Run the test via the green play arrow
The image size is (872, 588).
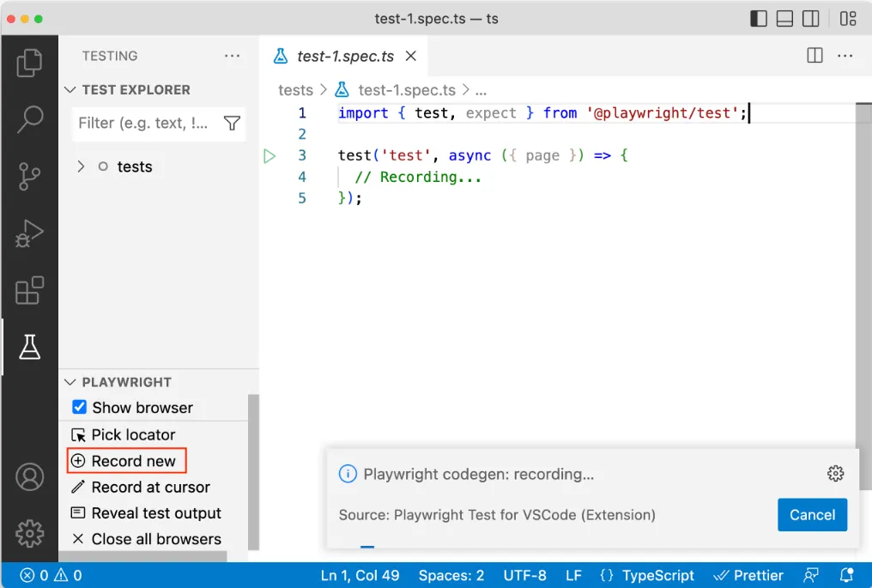click(269, 155)
